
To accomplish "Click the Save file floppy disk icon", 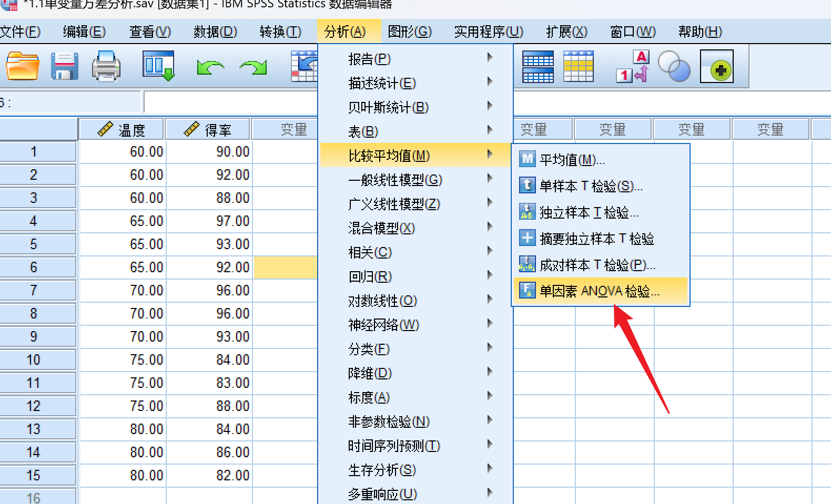I will (64, 67).
